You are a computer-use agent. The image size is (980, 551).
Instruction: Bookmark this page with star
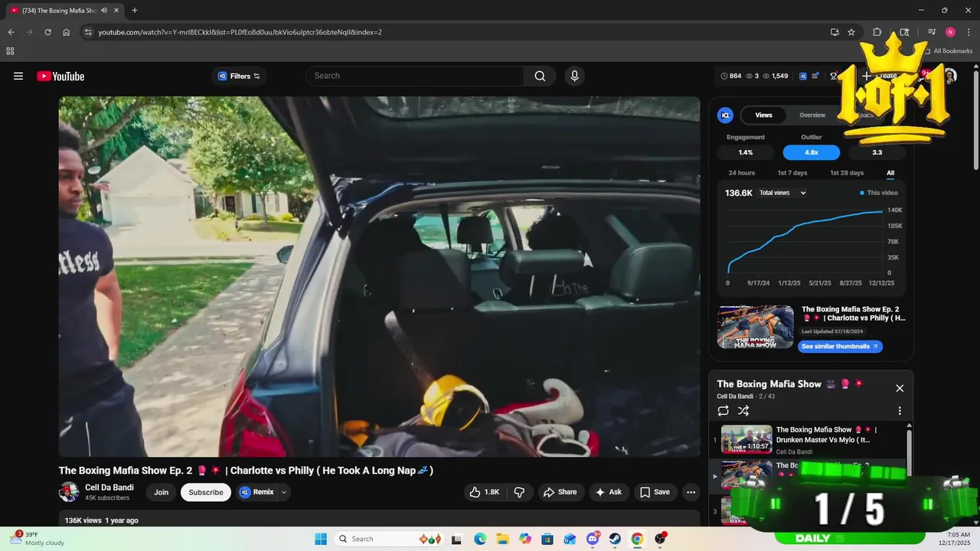click(x=851, y=32)
